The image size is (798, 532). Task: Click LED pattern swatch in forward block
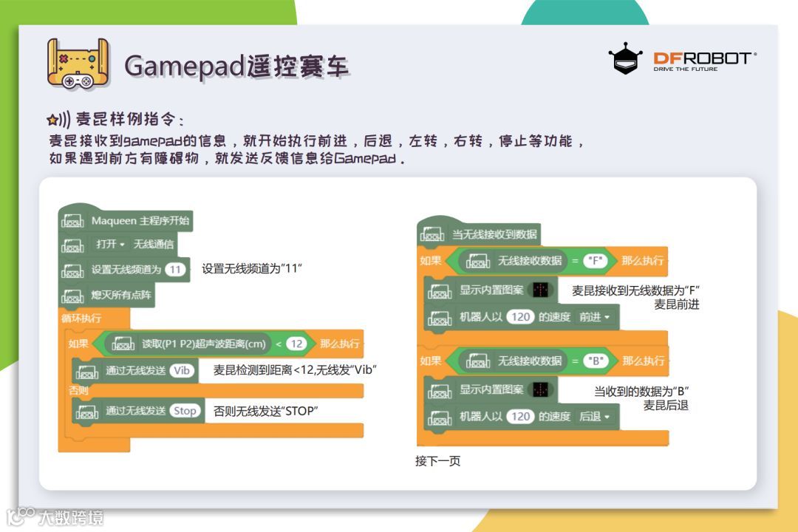coord(540,290)
